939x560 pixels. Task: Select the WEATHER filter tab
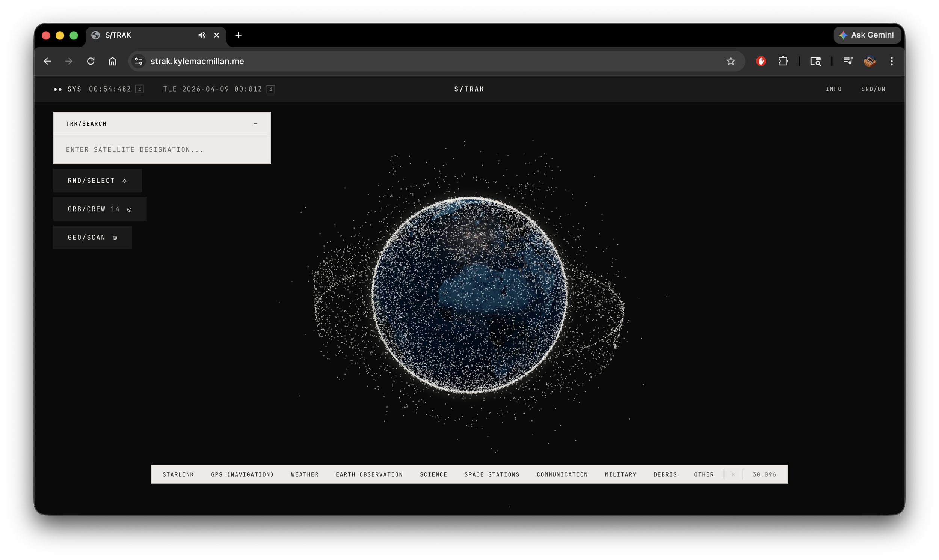tap(305, 474)
